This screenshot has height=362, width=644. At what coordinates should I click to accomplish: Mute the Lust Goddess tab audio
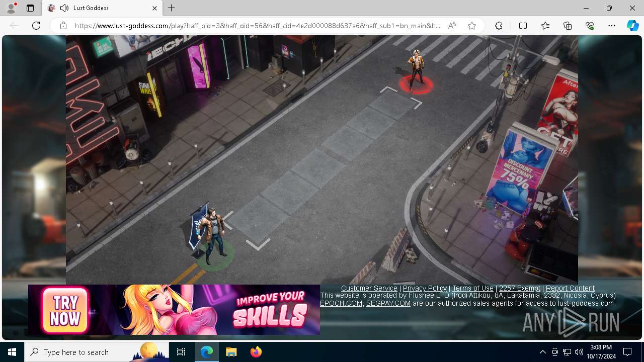[x=64, y=8]
